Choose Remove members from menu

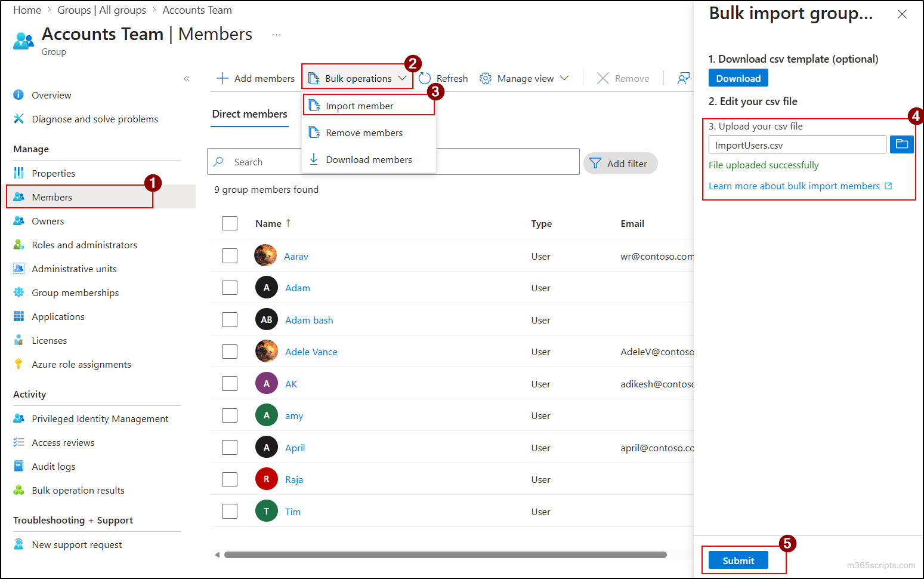click(x=369, y=133)
